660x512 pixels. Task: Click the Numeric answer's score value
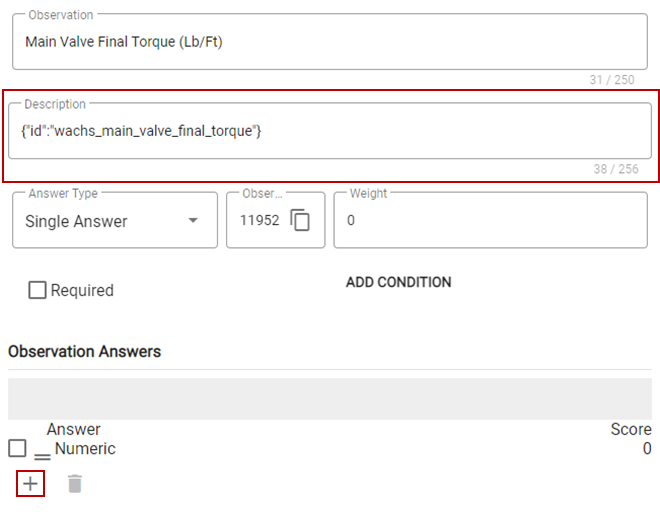(647, 448)
